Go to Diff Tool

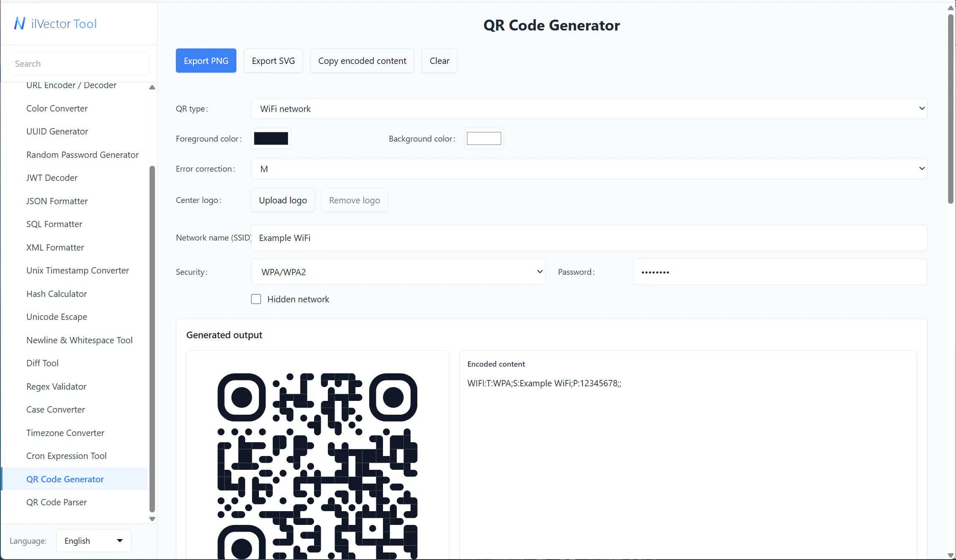(42, 363)
